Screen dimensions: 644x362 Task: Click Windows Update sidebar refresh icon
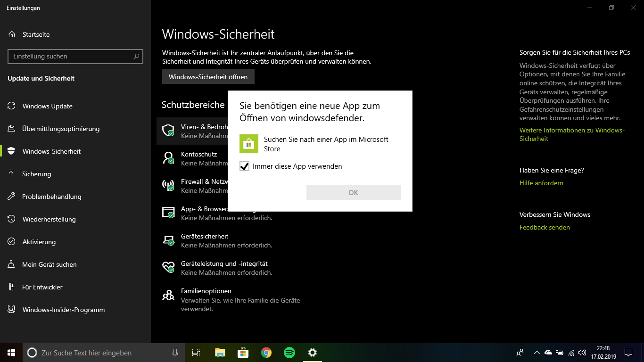click(12, 106)
